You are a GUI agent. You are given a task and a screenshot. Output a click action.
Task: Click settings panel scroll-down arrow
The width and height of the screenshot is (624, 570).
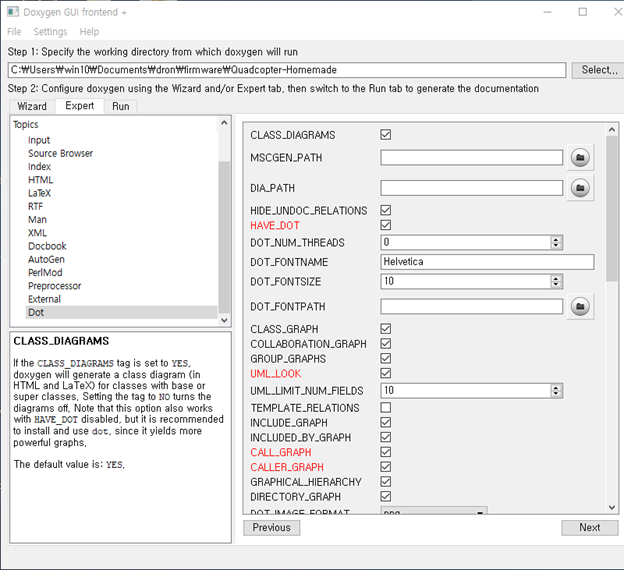point(612,508)
